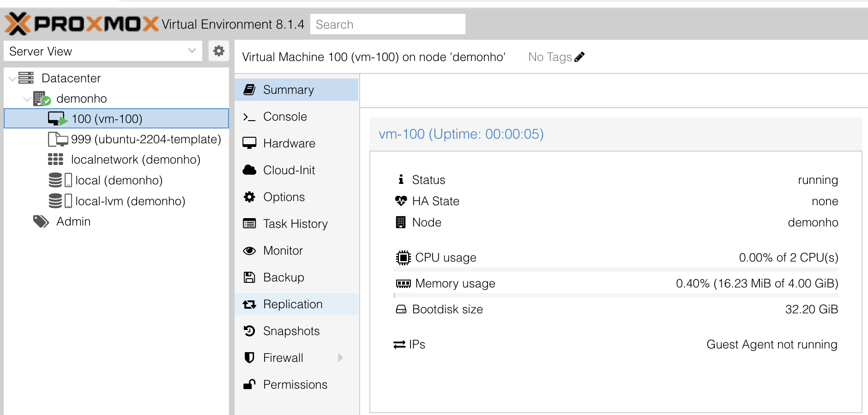868x415 pixels.
Task: Go to Cloud-Init settings
Action: click(289, 170)
